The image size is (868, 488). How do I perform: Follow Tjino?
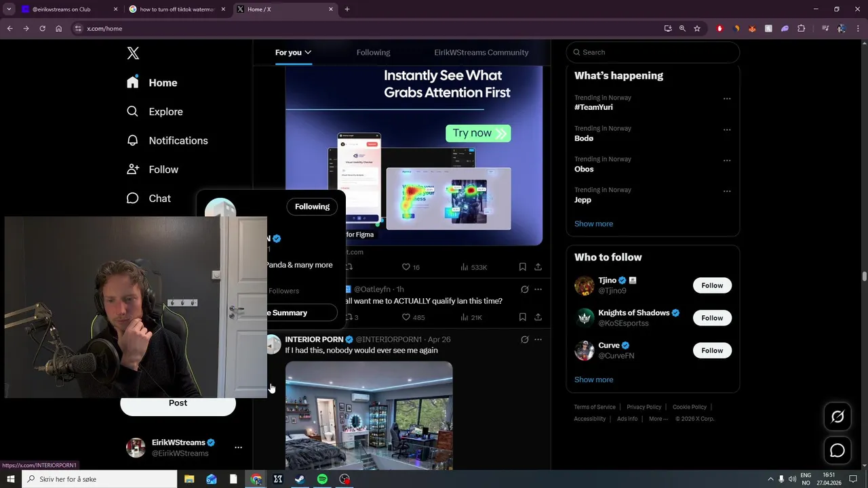pos(712,285)
